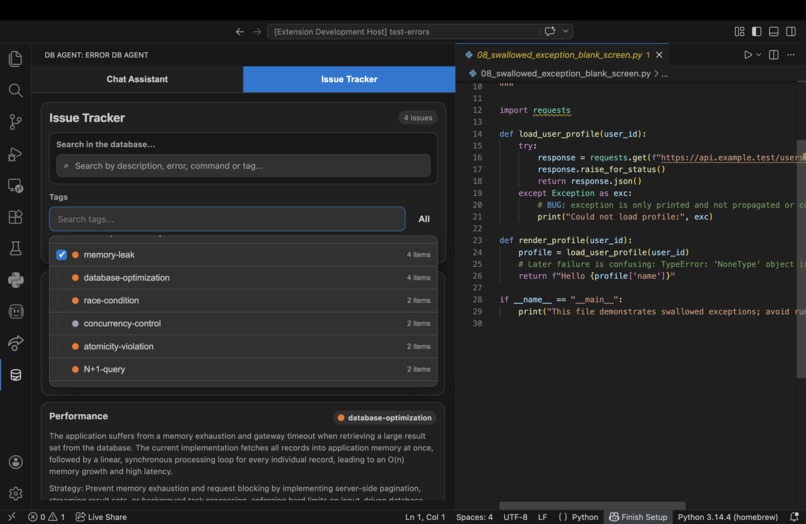Expand breadcrumb ellipsis after file name
Image resolution: width=806 pixels, height=524 pixels.
665,74
